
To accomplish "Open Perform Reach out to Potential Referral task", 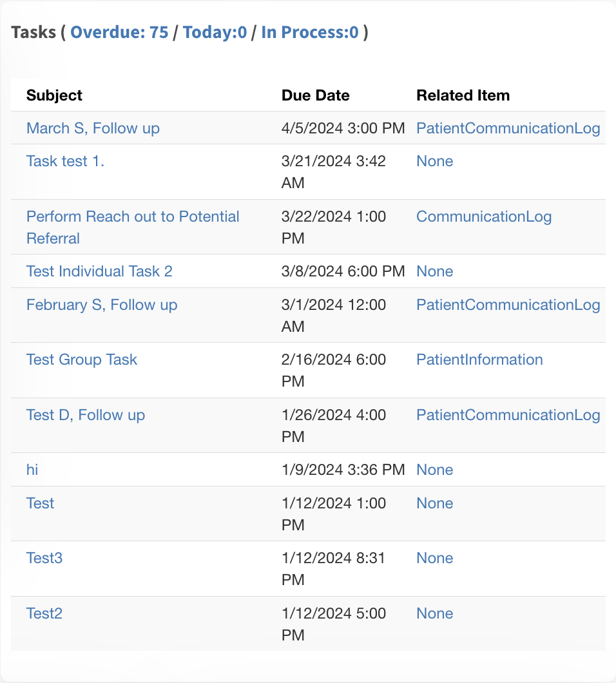I will [x=133, y=227].
